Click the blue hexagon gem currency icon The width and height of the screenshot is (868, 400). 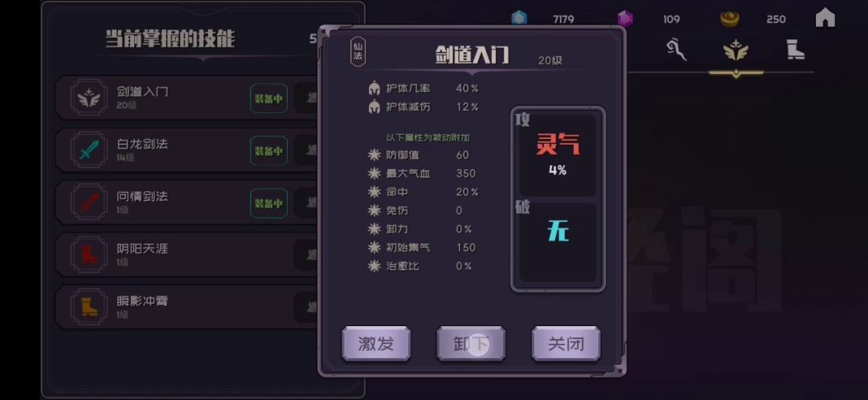518,18
